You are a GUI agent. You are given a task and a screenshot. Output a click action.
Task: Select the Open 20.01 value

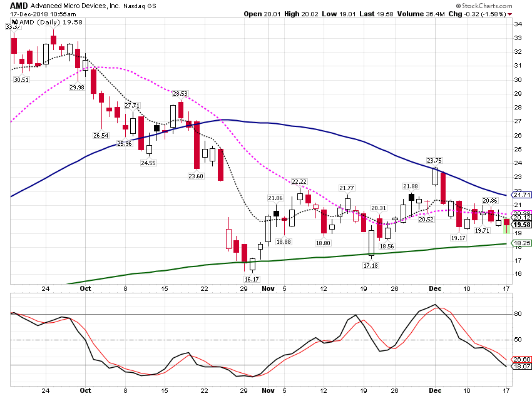point(262,14)
